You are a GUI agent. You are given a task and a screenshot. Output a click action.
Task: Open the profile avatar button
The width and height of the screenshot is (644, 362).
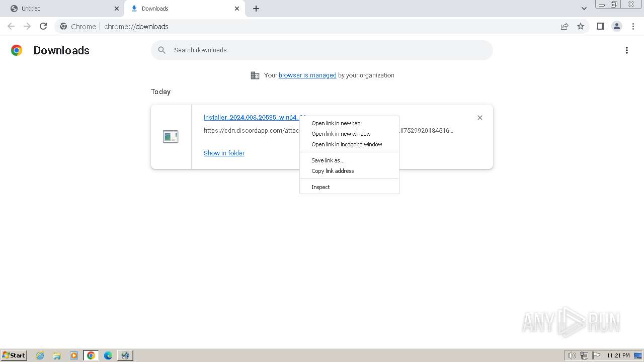coord(617,26)
